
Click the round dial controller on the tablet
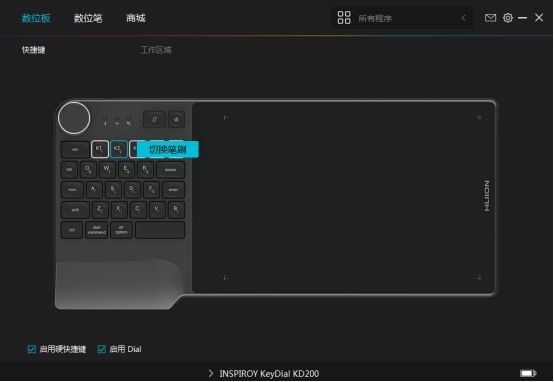tap(74, 118)
